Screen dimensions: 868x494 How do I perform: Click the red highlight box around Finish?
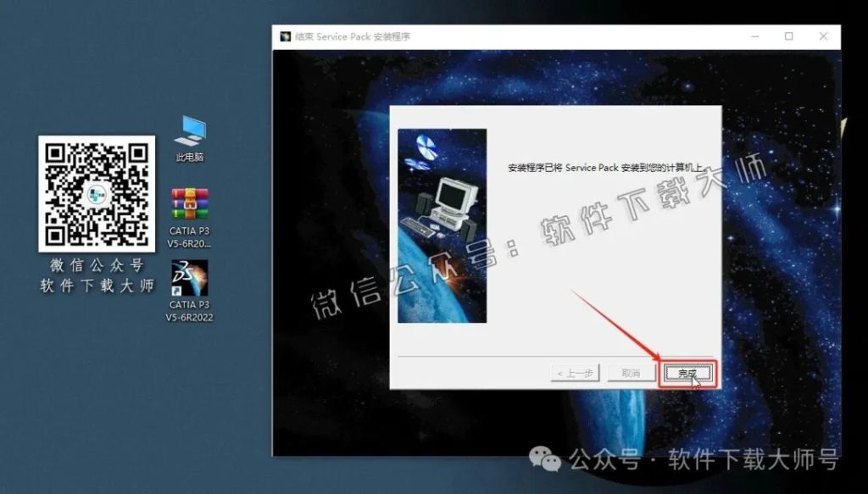tap(688, 372)
